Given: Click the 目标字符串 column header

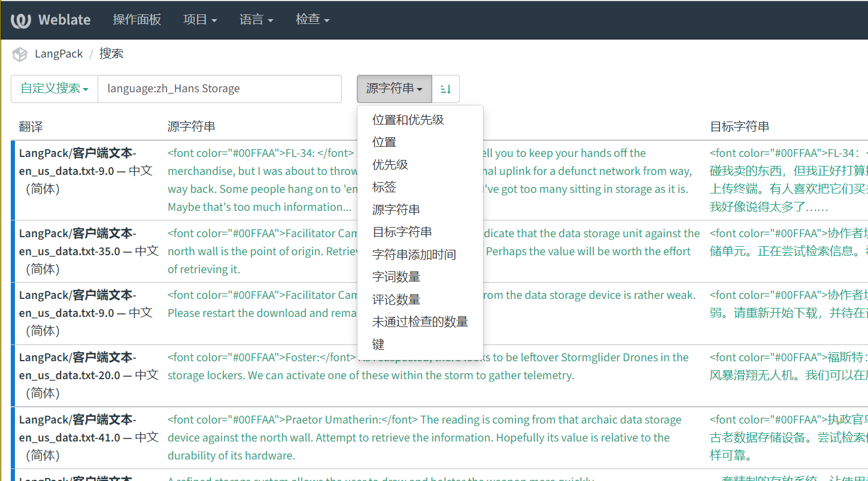Looking at the screenshot, I should 739,127.
